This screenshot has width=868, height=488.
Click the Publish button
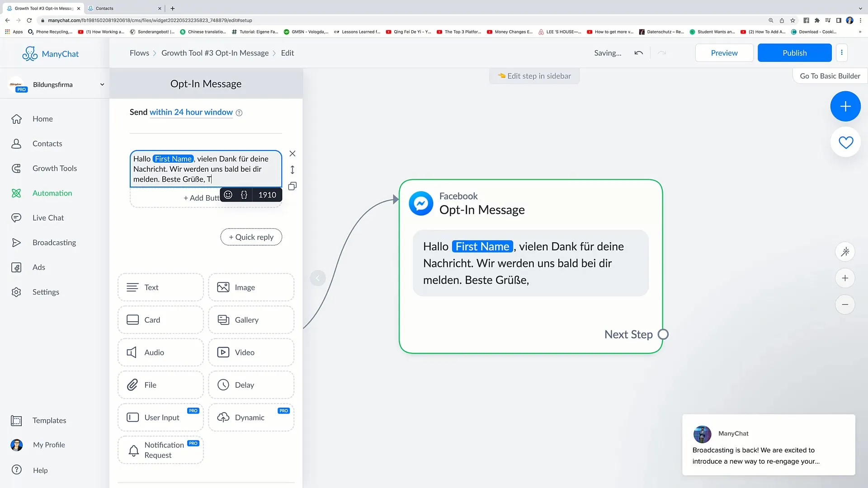(x=794, y=52)
